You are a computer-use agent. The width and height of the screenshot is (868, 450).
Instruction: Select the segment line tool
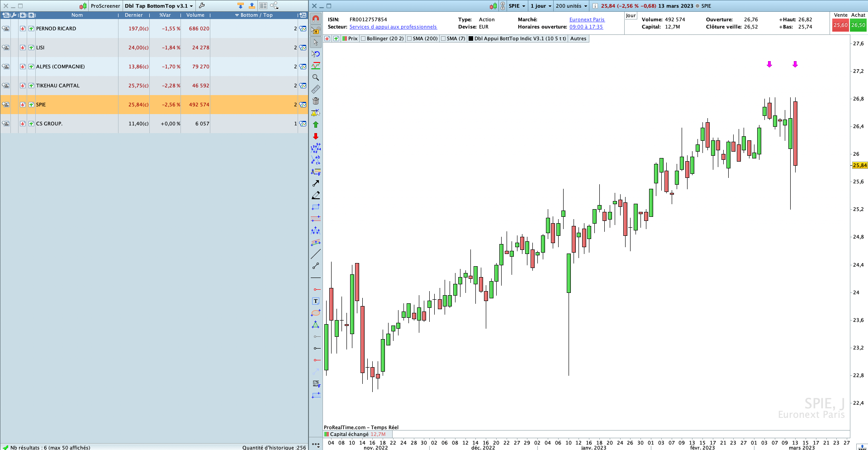pos(316,266)
